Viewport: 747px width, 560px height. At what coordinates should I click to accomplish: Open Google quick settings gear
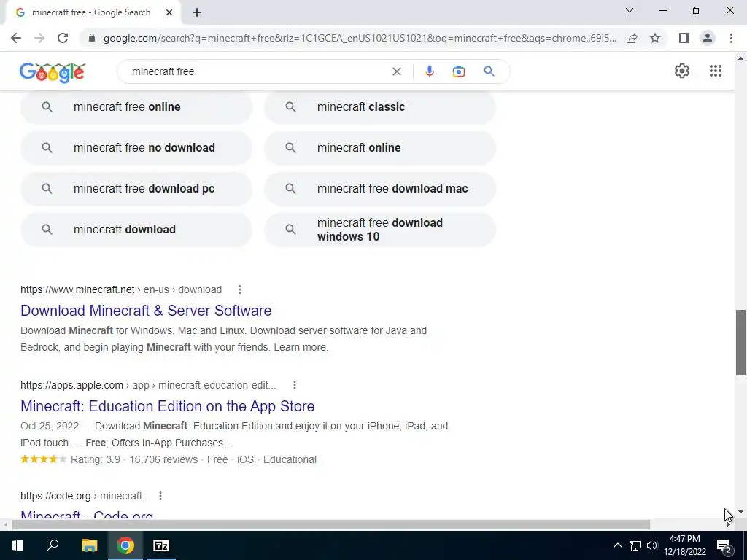pyautogui.click(x=682, y=71)
